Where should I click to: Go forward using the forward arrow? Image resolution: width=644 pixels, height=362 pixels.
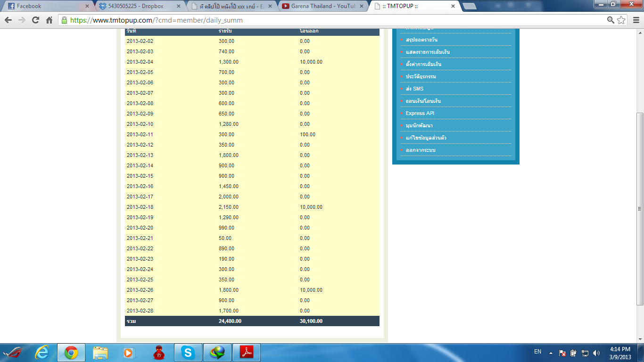(22, 20)
